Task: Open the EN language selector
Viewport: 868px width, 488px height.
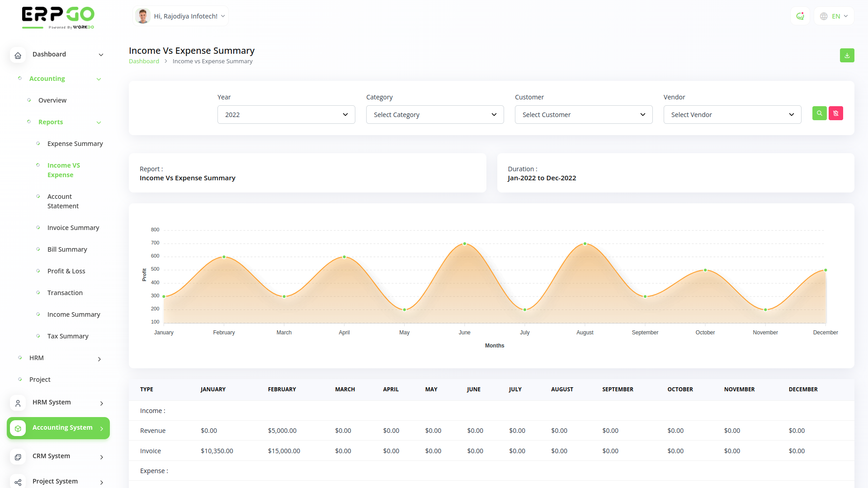Action: click(x=834, y=16)
